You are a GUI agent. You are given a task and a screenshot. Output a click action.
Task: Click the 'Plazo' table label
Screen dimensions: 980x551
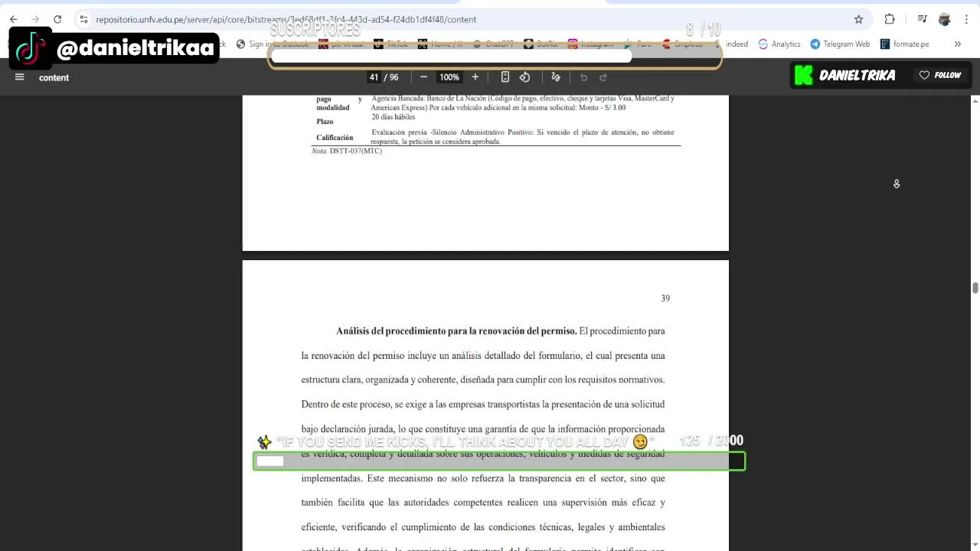tap(325, 122)
